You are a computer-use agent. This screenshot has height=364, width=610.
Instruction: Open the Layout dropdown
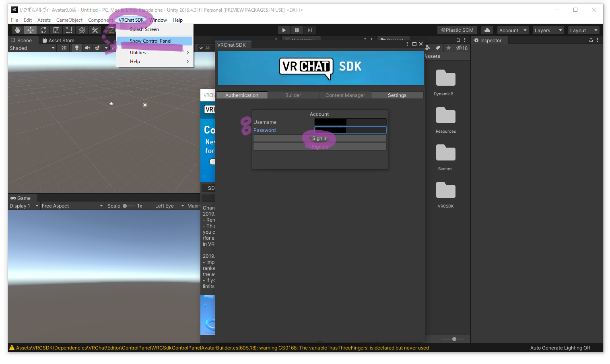583,30
